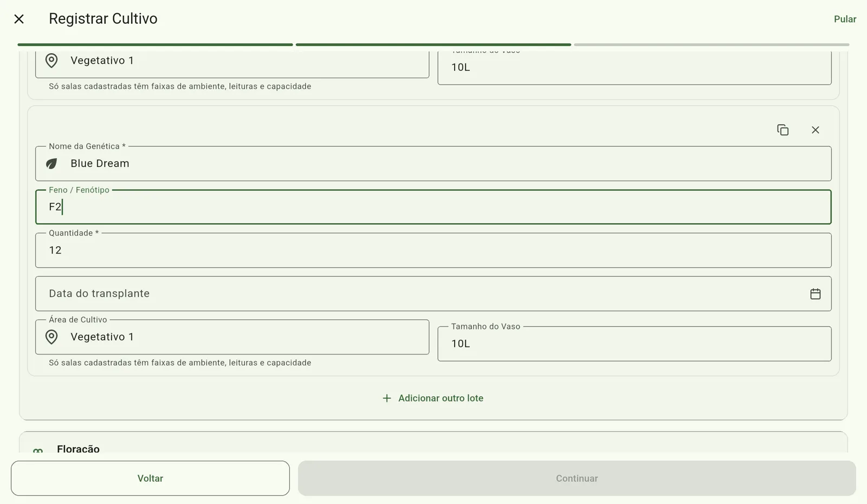The width and height of the screenshot is (867, 504).
Task: Edit the Nome da Genética field with Blue Dream
Action: (433, 164)
